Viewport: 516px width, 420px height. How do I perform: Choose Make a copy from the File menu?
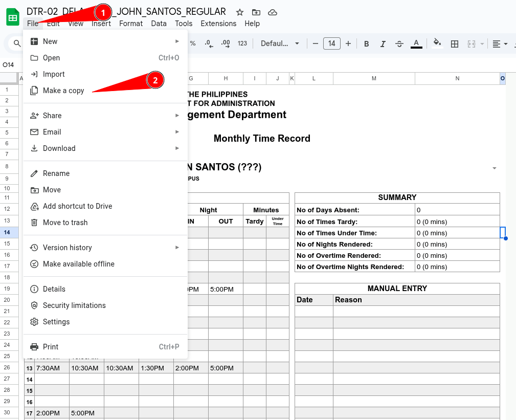coord(63,91)
